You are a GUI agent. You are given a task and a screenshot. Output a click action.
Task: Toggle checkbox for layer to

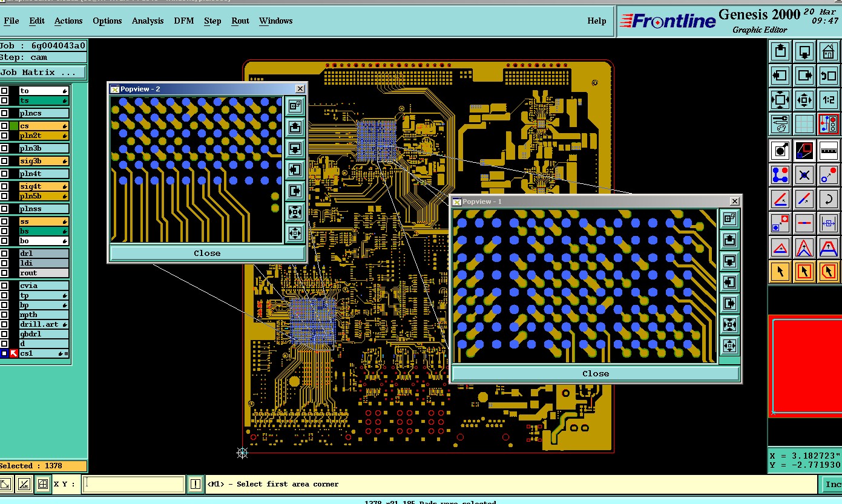point(5,91)
